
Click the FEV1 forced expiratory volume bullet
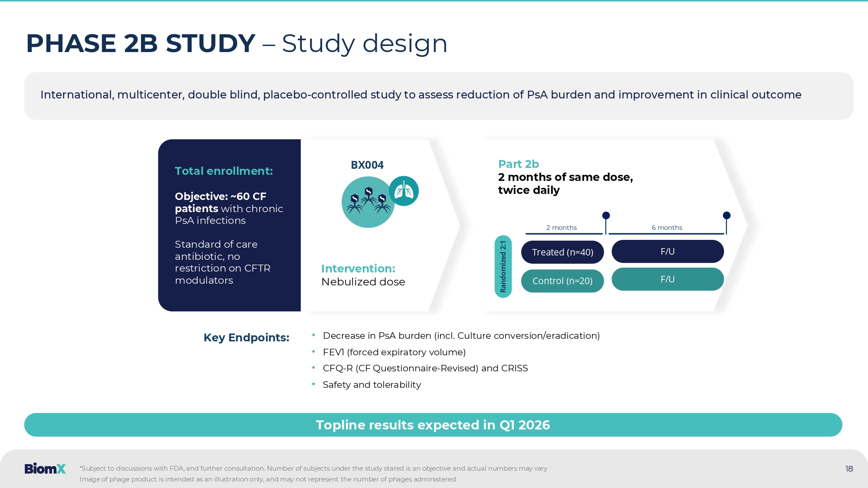pos(394,352)
